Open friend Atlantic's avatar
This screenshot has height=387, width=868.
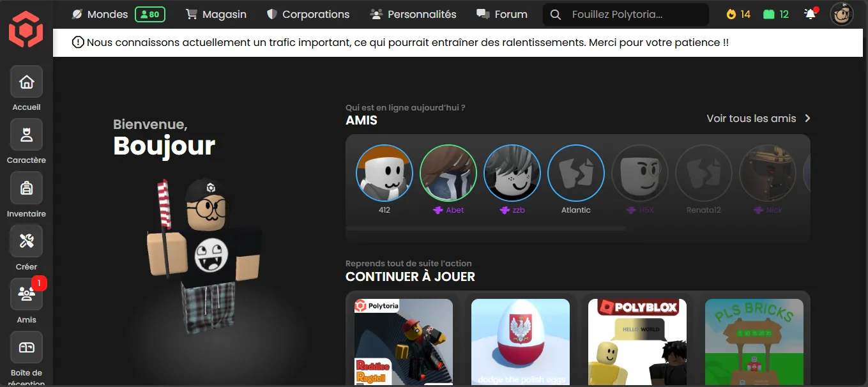tap(576, 173)
